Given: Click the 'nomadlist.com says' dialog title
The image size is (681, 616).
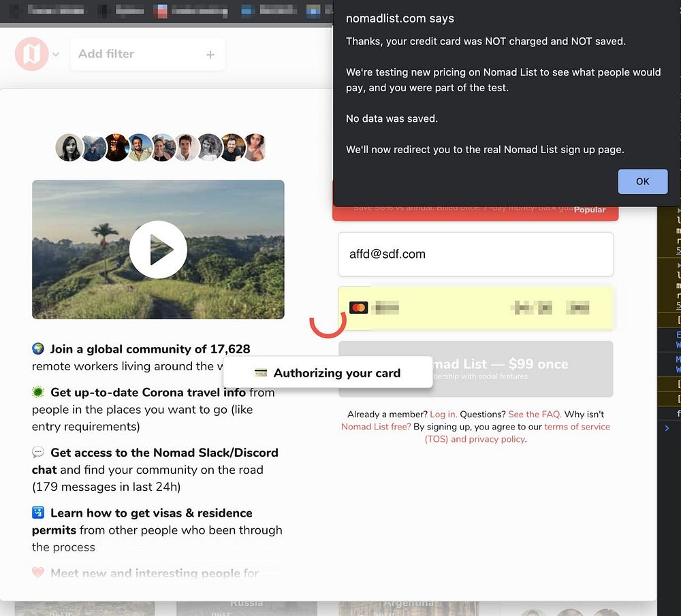Looking at the screenshot, I should (400, 18).
